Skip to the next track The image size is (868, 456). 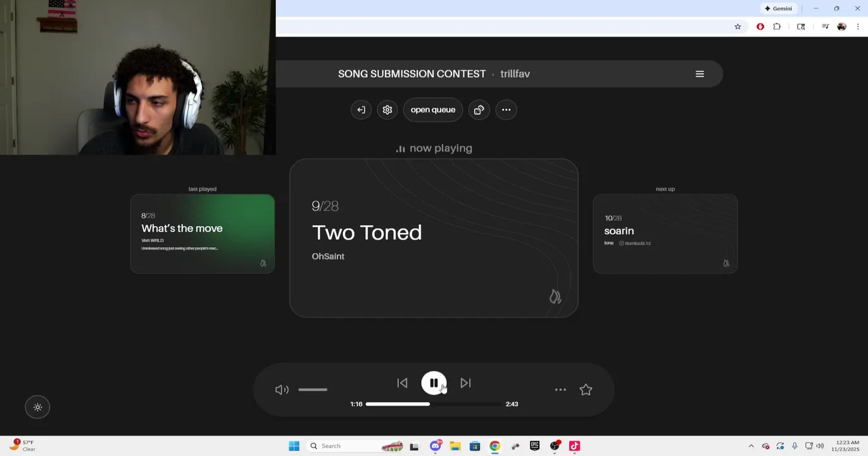pyautogui.click(x=465, y=383)
